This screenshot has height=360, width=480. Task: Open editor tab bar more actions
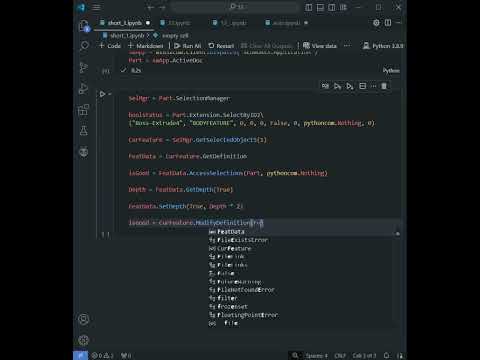point(399,23)
